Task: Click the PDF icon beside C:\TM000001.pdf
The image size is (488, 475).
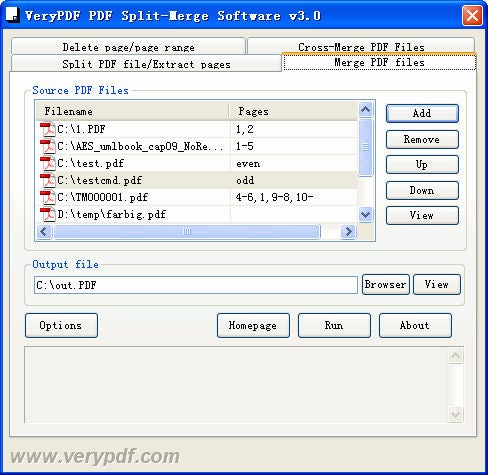Action: tap(48, 197)
